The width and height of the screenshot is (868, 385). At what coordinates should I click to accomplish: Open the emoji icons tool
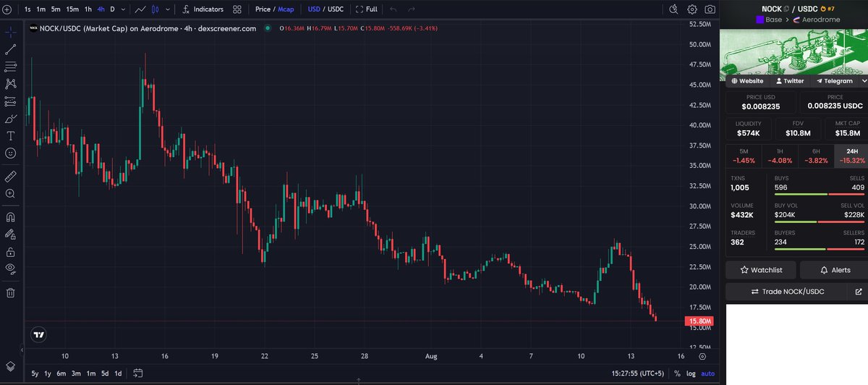(11, 153)
